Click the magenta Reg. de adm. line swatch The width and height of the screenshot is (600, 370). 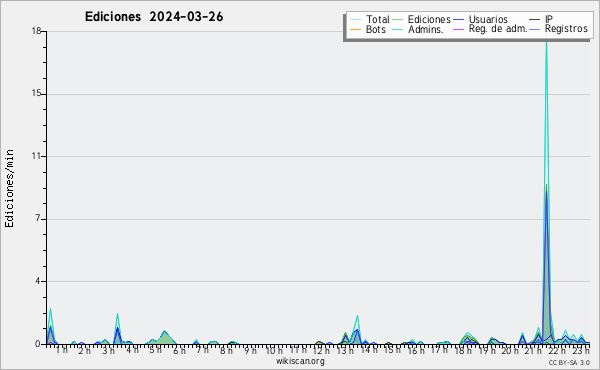pos(458,29)
